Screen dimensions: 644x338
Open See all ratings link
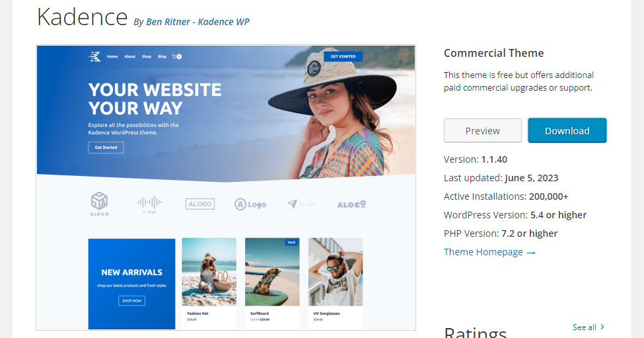[x=584, y=327]
